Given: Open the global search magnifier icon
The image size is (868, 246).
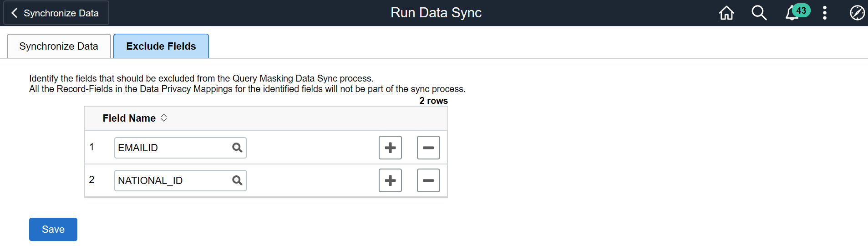Looking at the screenshot, I should click(x=759, y=13).
